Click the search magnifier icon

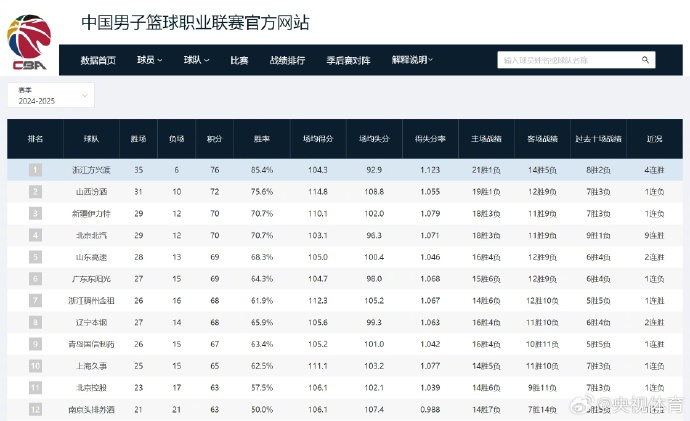(x=645, y=60)
